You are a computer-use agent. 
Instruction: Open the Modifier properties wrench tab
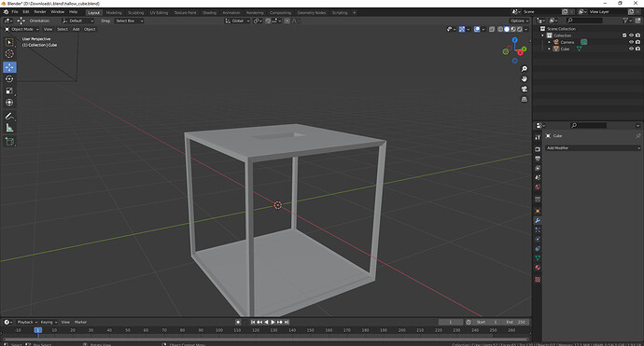click(538, 220)
